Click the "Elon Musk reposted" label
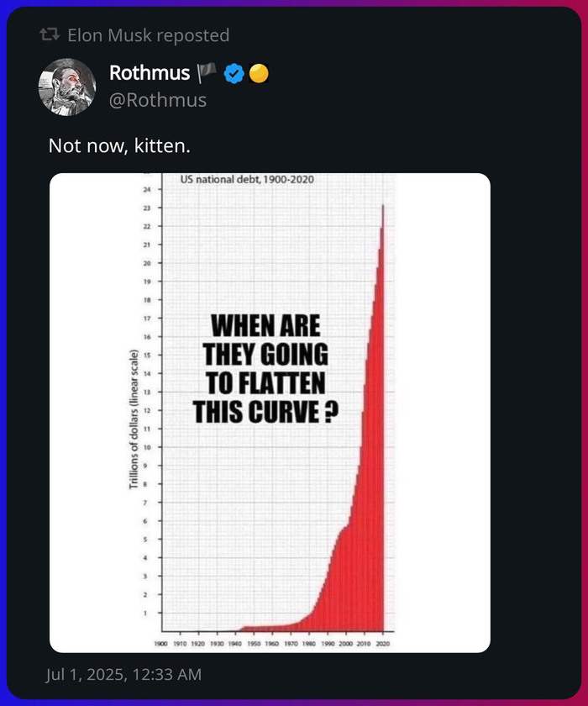The height and width of the screenshot is (706, 588). click(149, 35)
